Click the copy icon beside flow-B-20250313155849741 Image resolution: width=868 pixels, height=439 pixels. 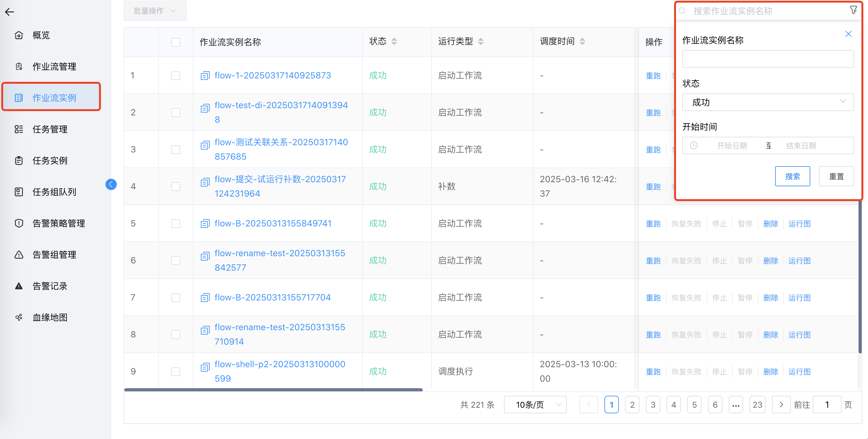click(205, 223)
